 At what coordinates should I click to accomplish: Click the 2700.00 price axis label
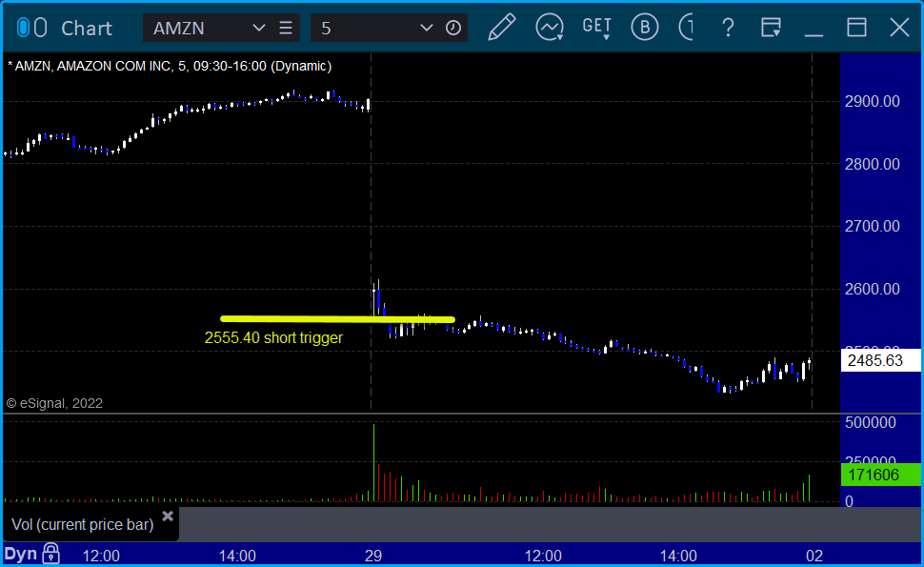point(873,227)
